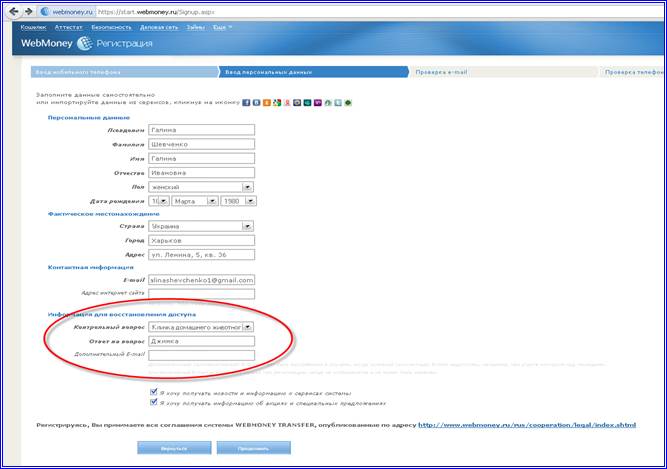Select the personal data entry step tab
This screenshot has width=667, height=469.
point(314,72)
